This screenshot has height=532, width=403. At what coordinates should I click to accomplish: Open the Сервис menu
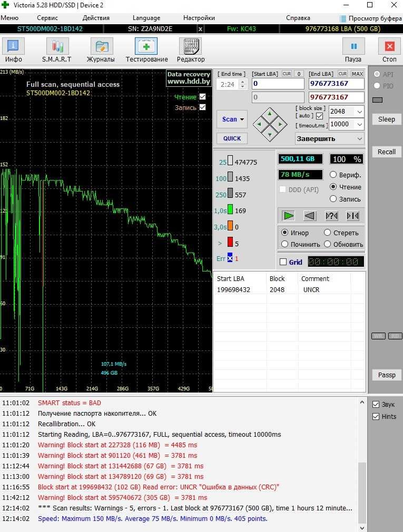tap(47, 18)
